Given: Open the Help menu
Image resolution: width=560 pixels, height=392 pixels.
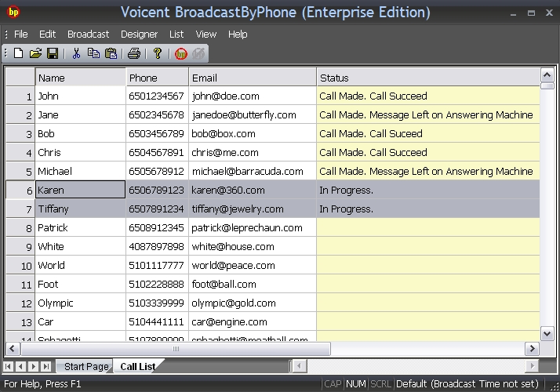Looking at the screenshot, I should pos(238,34).
